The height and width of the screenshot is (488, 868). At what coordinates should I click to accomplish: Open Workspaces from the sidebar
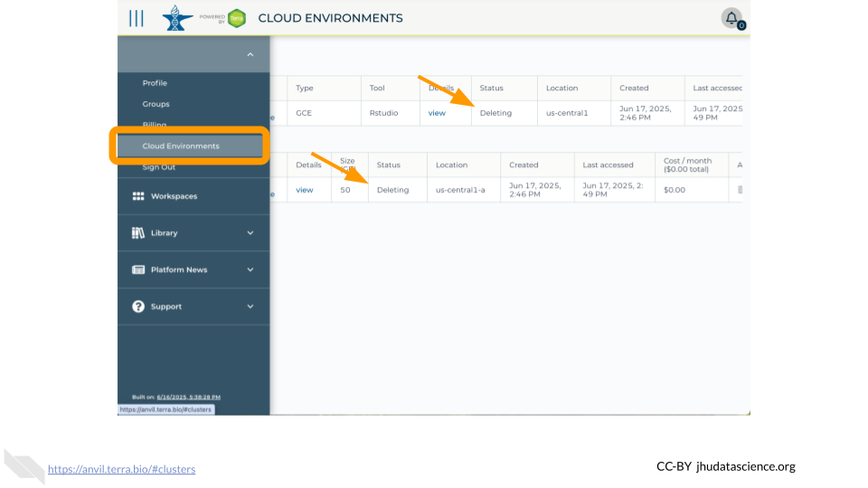[x=174, y=196]
